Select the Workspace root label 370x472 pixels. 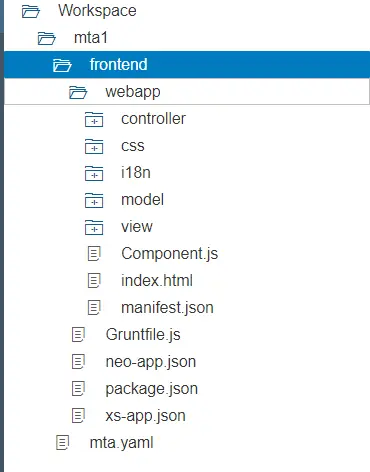(97, 11)
